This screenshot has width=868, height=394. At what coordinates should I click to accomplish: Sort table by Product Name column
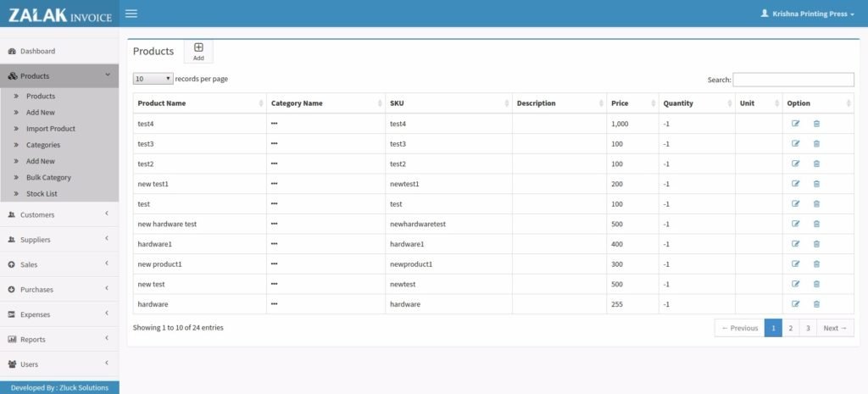tap(199, 103)
